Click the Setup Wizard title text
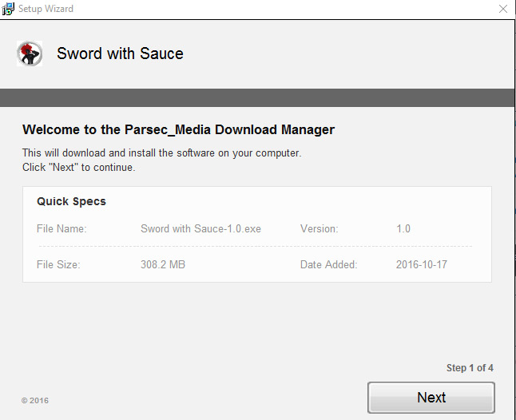This screenshot has height=420, width=516. tap(46, 9)
